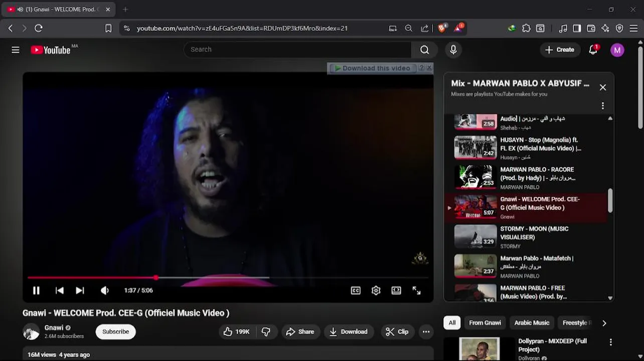Play HUSAYN - Stop (Magnolia) from playlist
The height and width of the screenshot is (361, 644).
coord(526,148)
